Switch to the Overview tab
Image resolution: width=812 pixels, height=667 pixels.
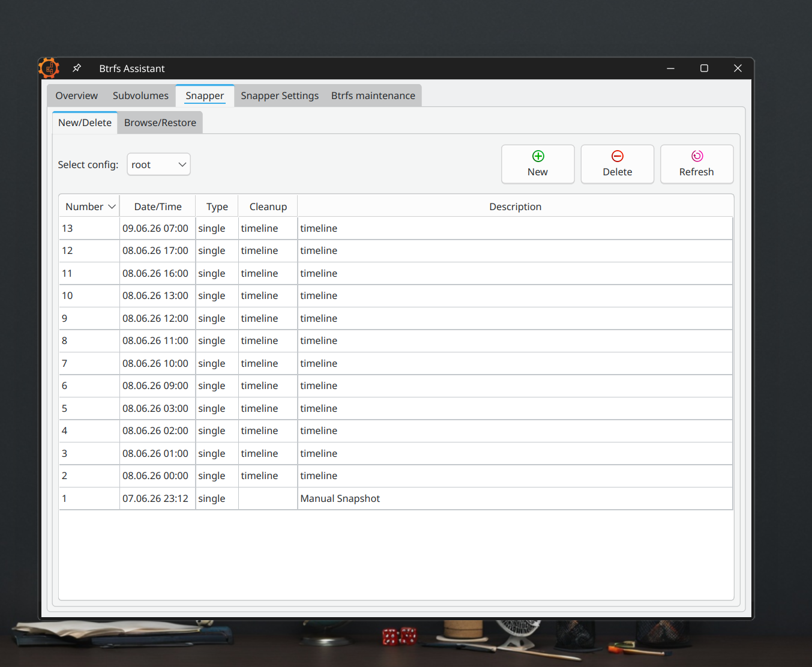coord(77,95)
